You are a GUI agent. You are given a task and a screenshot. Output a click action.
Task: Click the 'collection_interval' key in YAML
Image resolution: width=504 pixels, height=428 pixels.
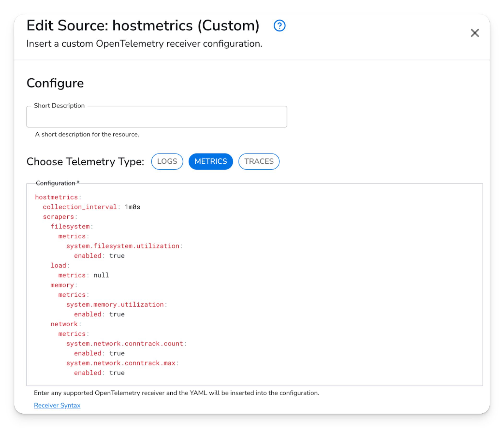(x=80, y=207)
